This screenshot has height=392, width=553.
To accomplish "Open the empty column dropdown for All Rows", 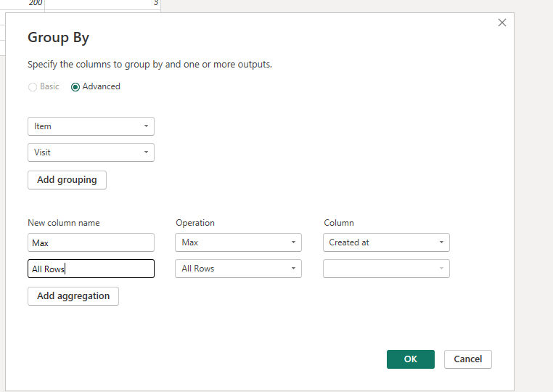I will coord(386,269).
